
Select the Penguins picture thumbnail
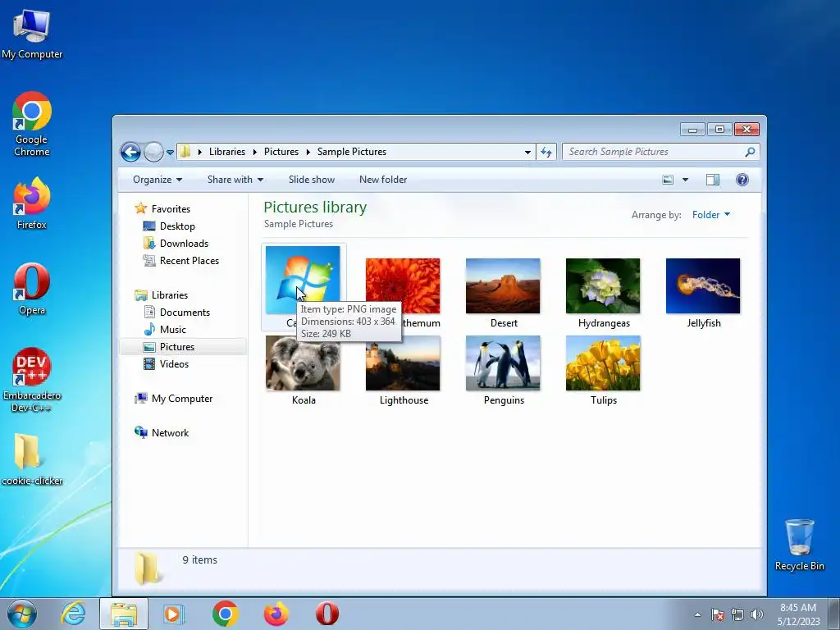pyautogui.click(x=503, y=363)
